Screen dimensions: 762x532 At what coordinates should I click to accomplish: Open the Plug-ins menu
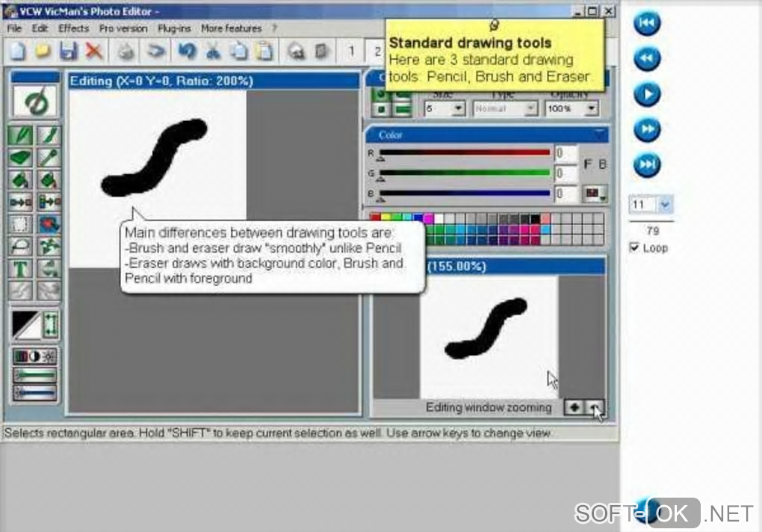pos(174,28)
